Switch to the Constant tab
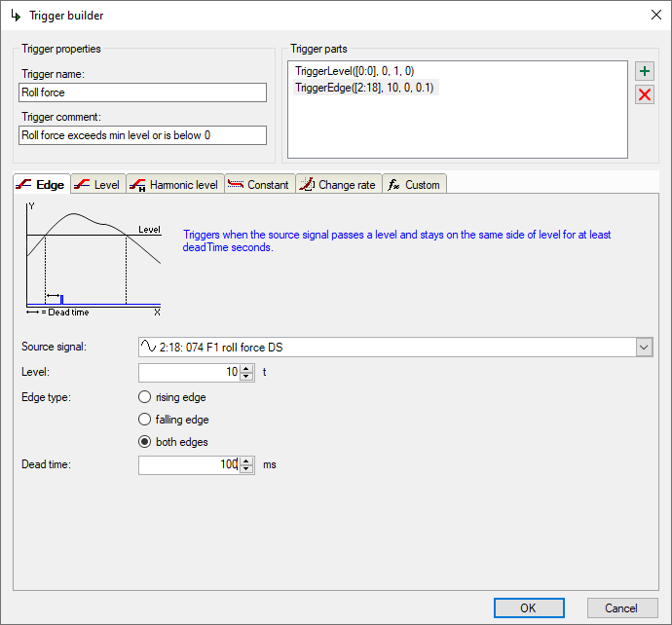The image size is (672, 625). click(258, 184)
